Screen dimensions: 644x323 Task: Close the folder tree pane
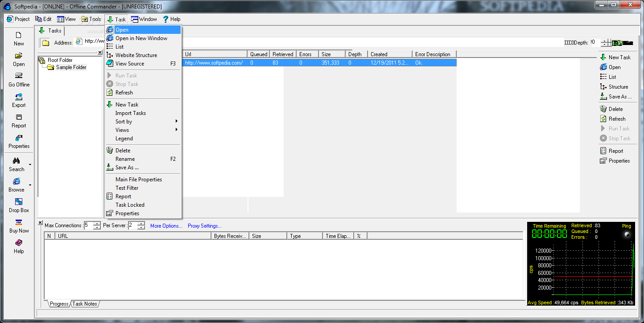click(100, 53)
